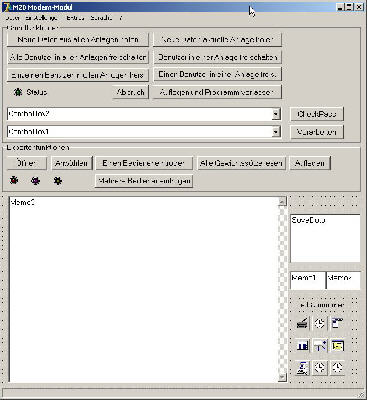Click the Memo3 scrollbar up arrow

282,201
